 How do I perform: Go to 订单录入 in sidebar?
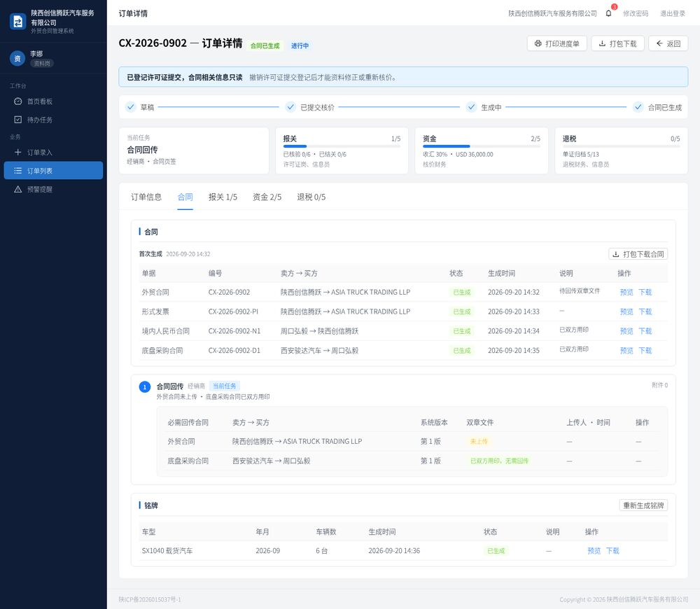[53, 153]
